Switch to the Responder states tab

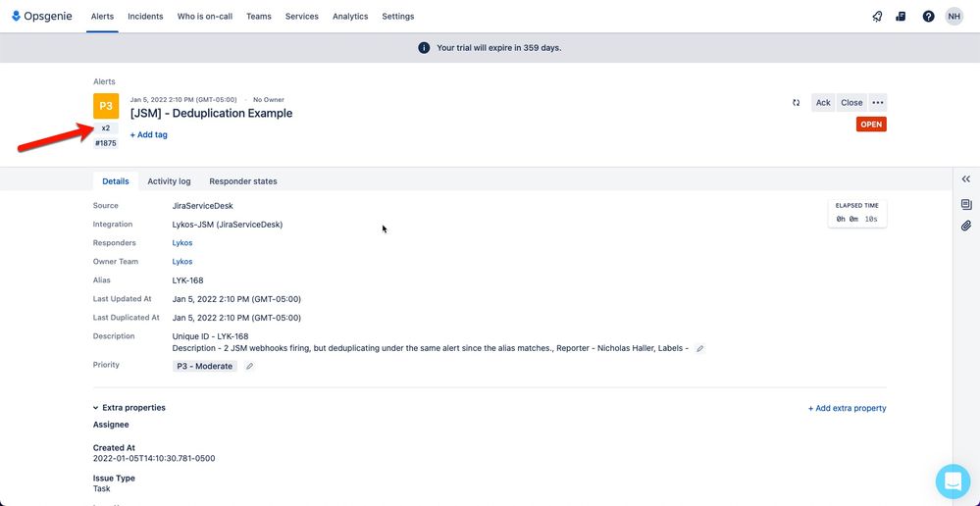[x=243, y=181]
